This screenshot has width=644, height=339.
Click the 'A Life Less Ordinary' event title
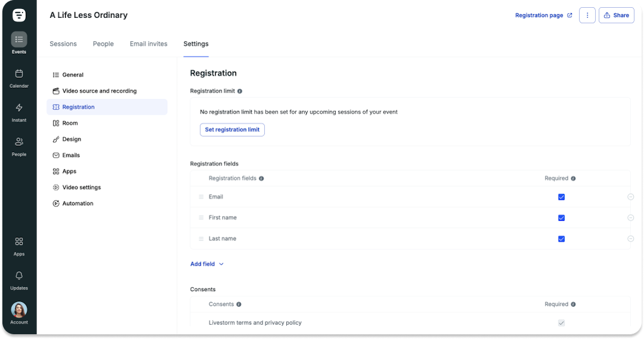pyautogui.click(x=89, y=15)
